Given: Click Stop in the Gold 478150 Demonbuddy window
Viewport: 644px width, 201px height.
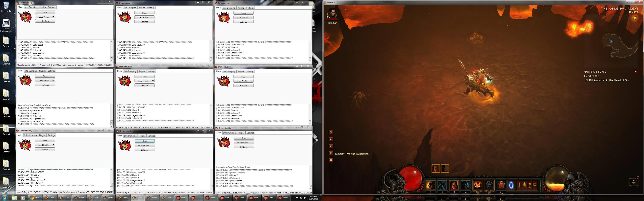Looking at the screenshot, I should pos(45,141).
